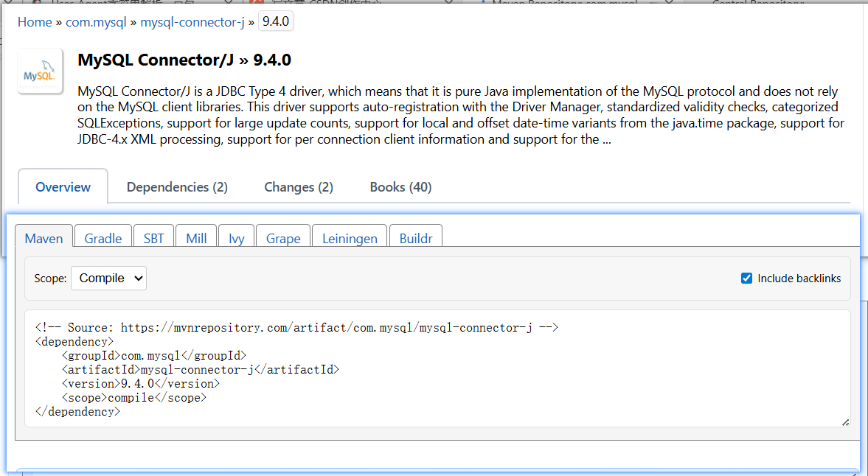Open the Changes (2) tab
The height and width of the screenshot is (476, 868).
299,187
